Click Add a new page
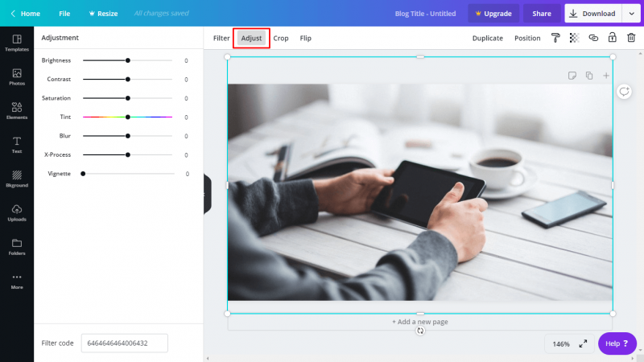Image resolution: width=644 pixels, height=362 pixels. click(x=420, y=322)
